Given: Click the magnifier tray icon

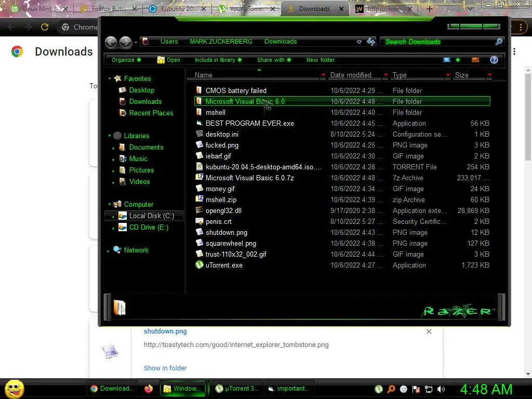Looking at the screenshot, I should click(391, 389).
